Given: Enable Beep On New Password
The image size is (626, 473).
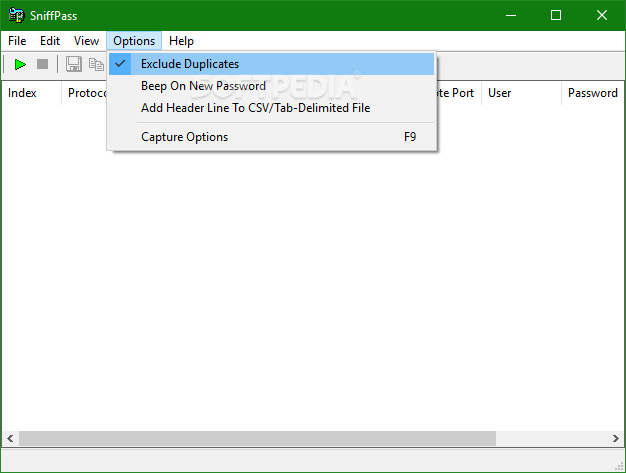Looking at the screenshot, I should [x=271, y=86].
